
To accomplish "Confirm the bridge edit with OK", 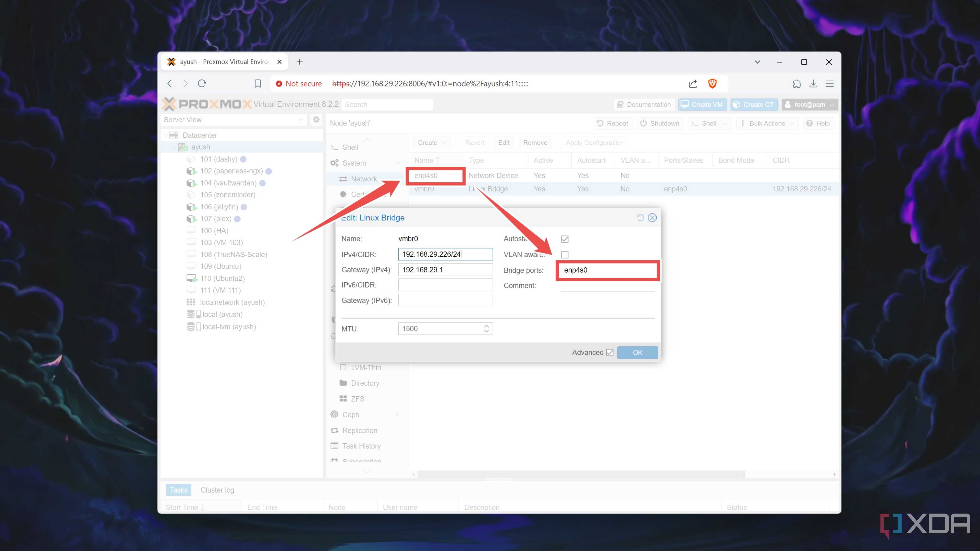I will point(637,353).
